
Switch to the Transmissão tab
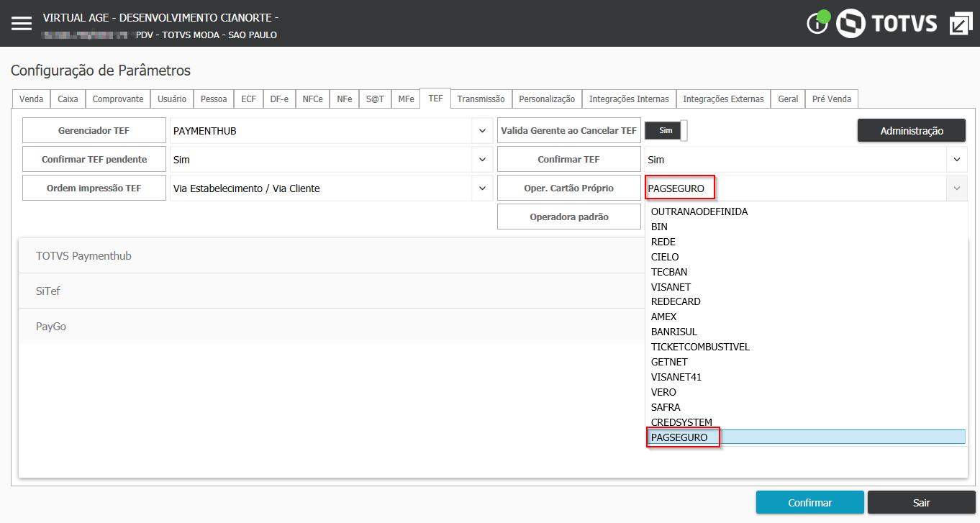481,99
